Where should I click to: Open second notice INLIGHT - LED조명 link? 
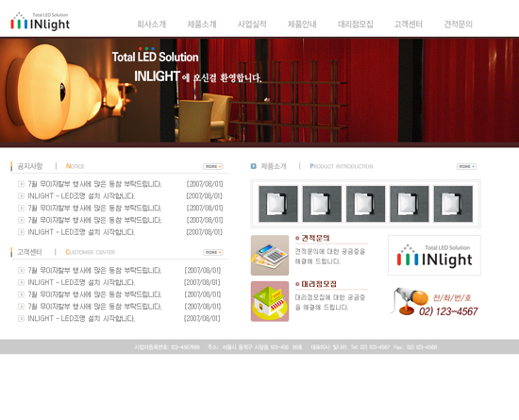point(81,196)
